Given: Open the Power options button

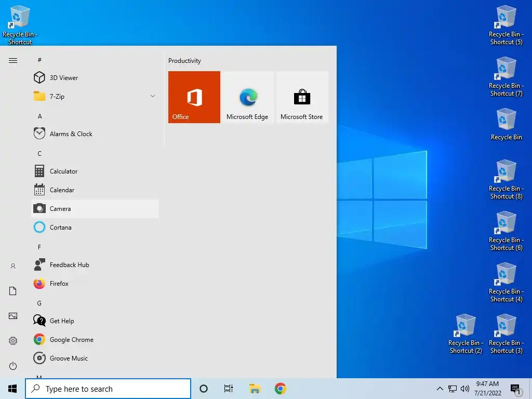Looking at the screenshot, I should click(13, 366).
